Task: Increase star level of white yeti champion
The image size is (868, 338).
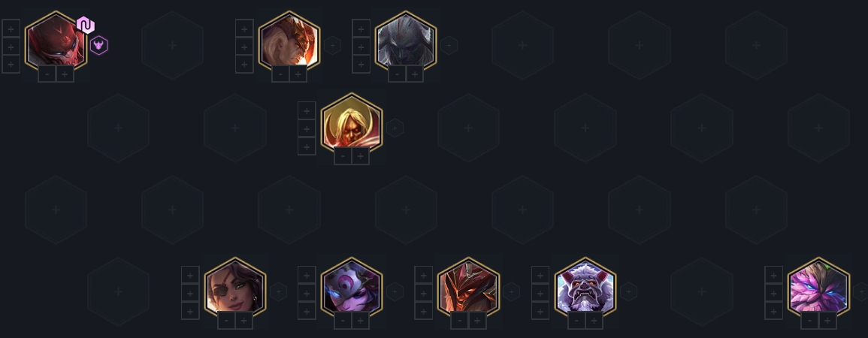Action: [594, 320]
